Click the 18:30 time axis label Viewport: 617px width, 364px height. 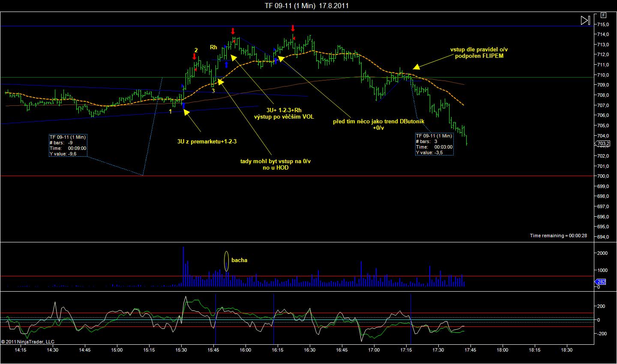point(567,349)
